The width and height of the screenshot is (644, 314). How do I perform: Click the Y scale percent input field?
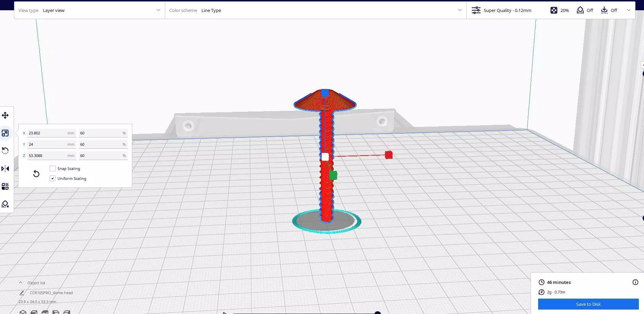click(103, 144)
